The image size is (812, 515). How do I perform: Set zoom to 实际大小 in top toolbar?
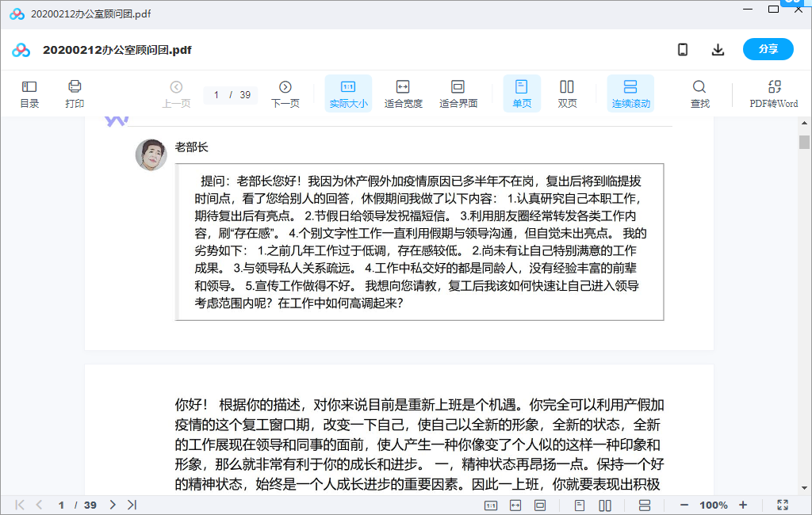(348, 93)
